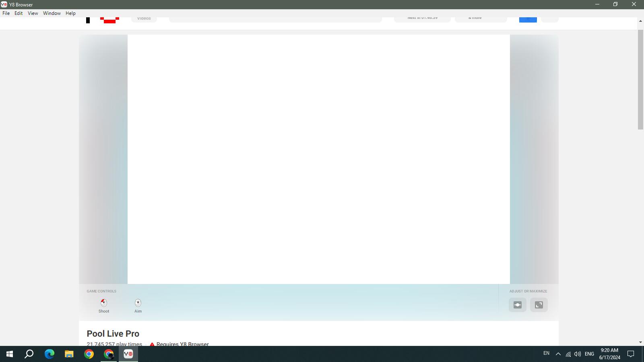
Task: Open the Edit menu
Action: click(x=19, y=13)
